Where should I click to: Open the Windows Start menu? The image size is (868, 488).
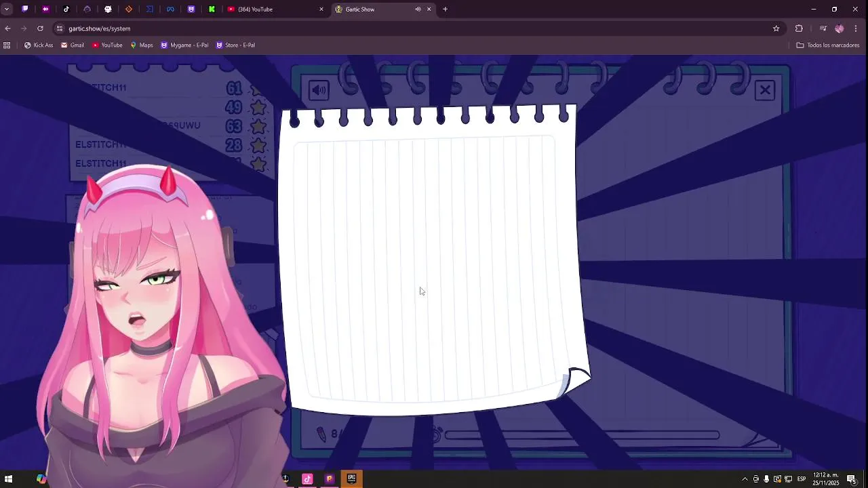click(9, 479)
